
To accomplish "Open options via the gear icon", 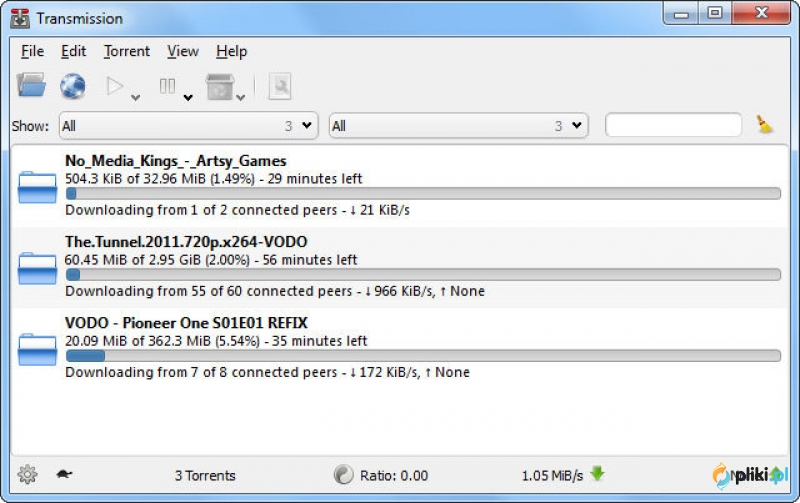I will tap(28, 474).
